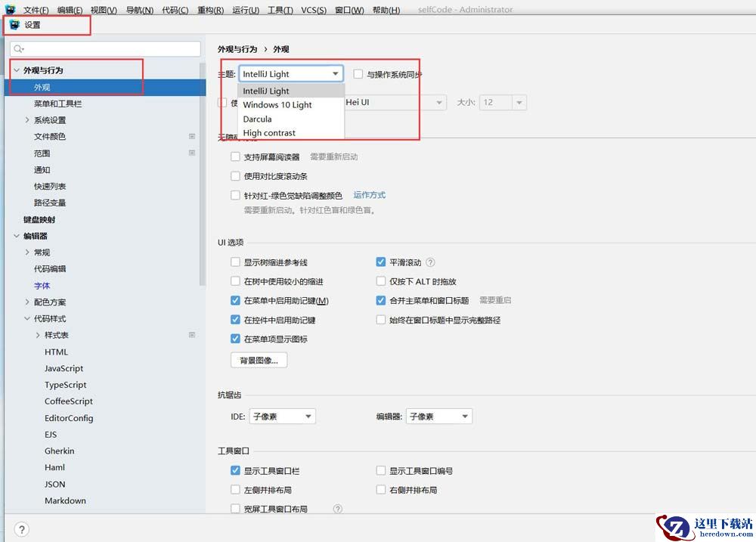
Task: Uncheck 合并主菜单和窗口标题
Action: [x=381, y=300]
